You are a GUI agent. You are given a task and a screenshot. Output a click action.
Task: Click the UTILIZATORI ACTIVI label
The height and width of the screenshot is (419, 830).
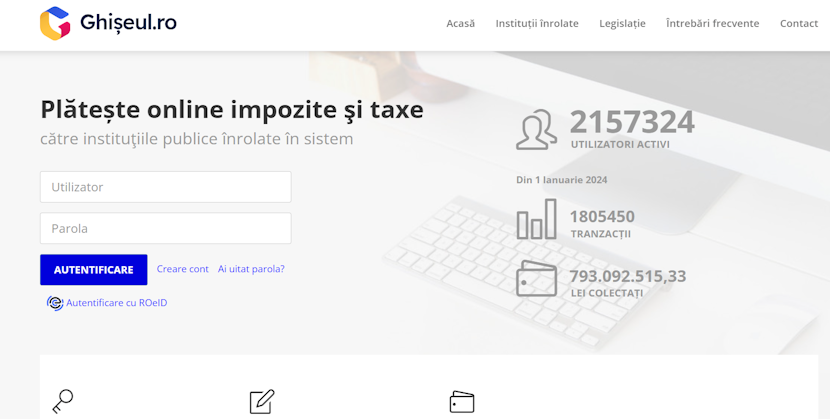620,144
